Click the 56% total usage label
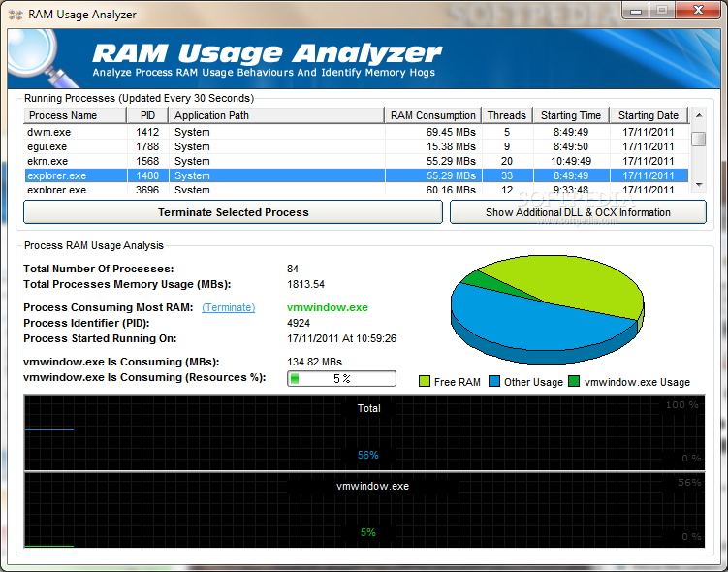Screen dimensions: 728x572 coord(368,455)
